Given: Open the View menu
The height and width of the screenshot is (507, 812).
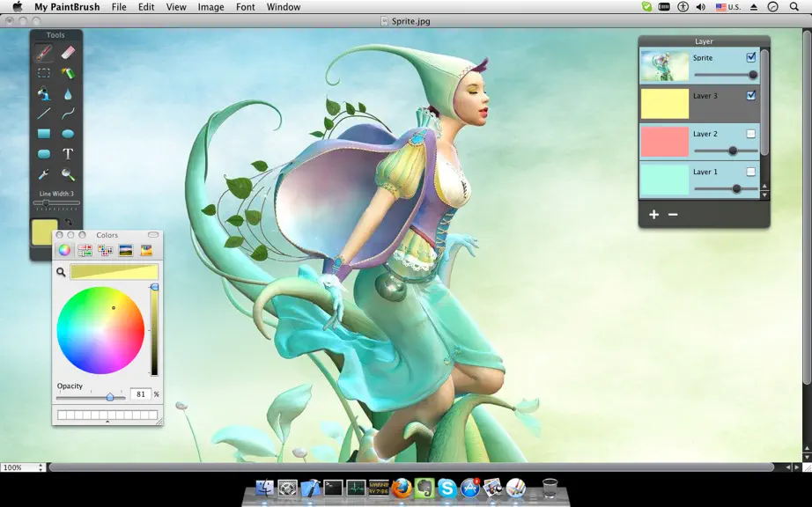Looking at the screenshot, I should [x=176, y=7].
